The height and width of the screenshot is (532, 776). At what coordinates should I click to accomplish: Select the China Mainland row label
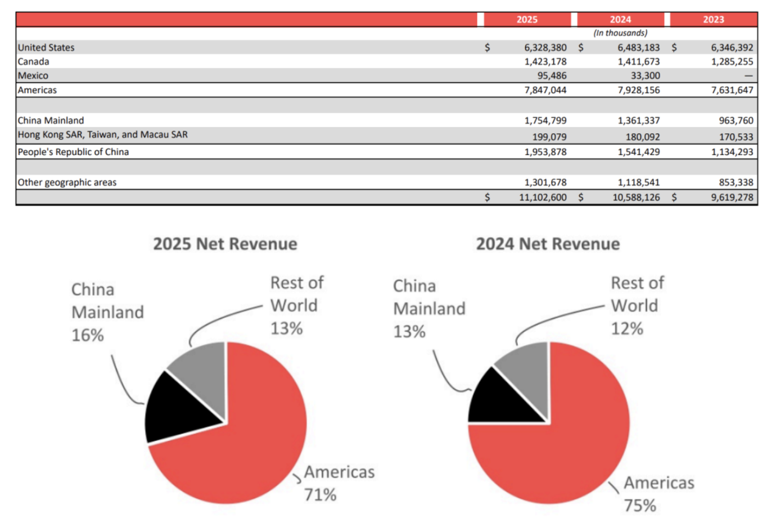51,120
